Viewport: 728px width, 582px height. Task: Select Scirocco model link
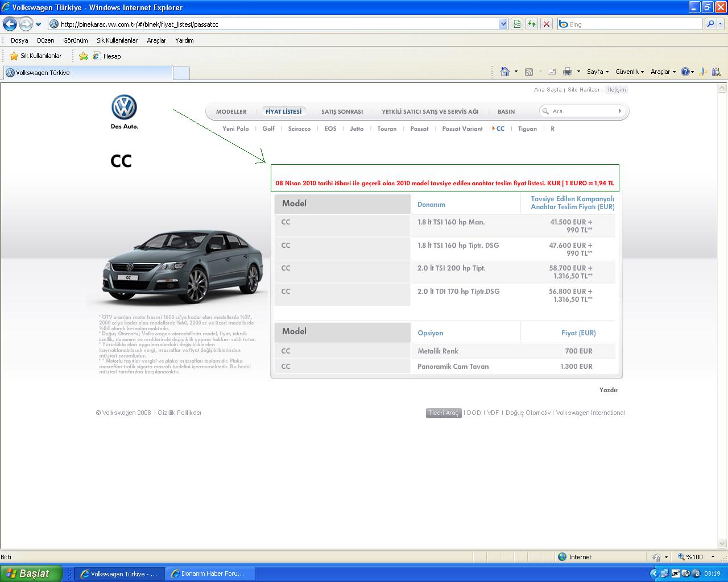pos(299,129)
